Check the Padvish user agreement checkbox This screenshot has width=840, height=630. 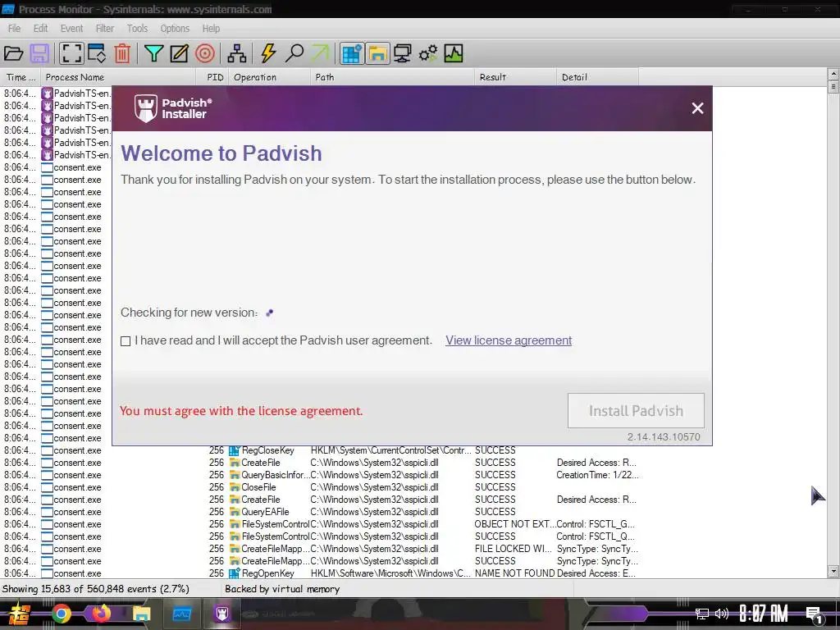point(126,341)
